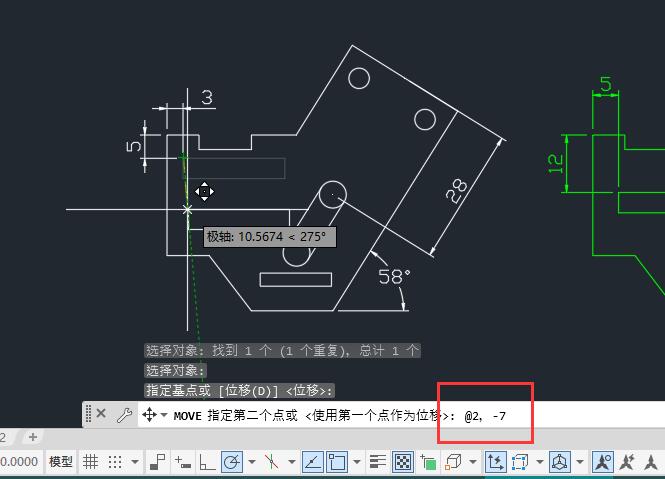The image size is (665, 479).
Task: Toggle snap mode dotted-grid icon
Action: [115, 462]
